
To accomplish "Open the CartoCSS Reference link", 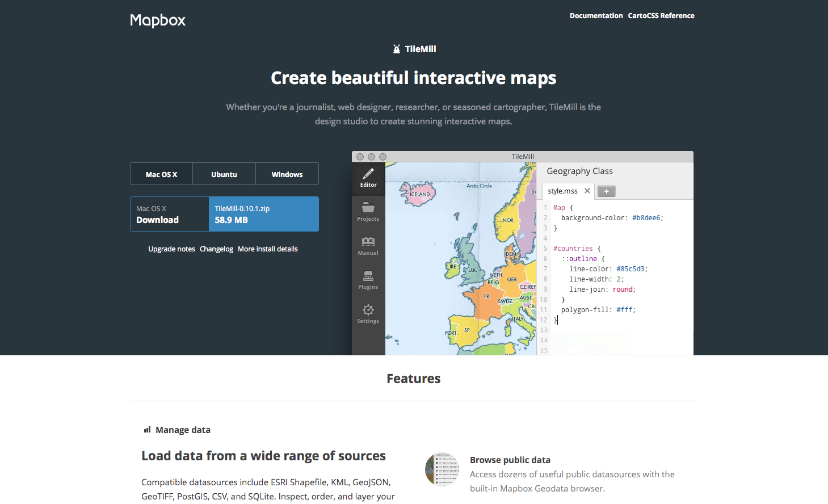I will pos(661,16).
